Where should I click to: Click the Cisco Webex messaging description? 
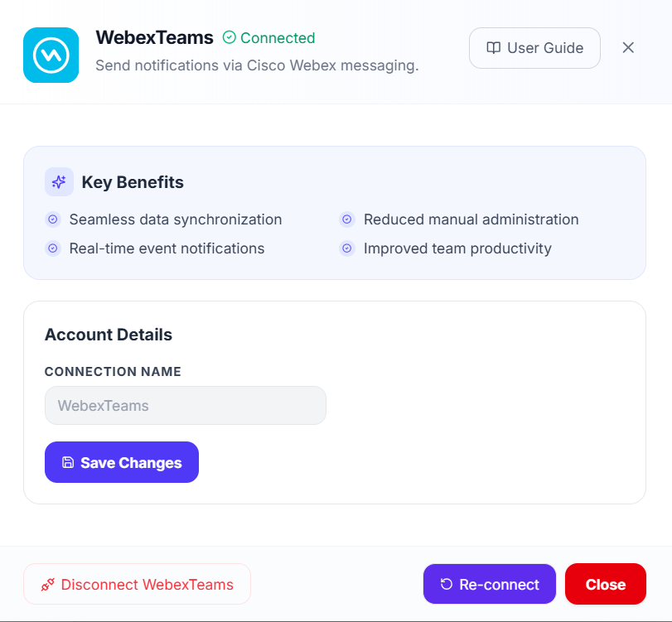[x=257, y=65]
